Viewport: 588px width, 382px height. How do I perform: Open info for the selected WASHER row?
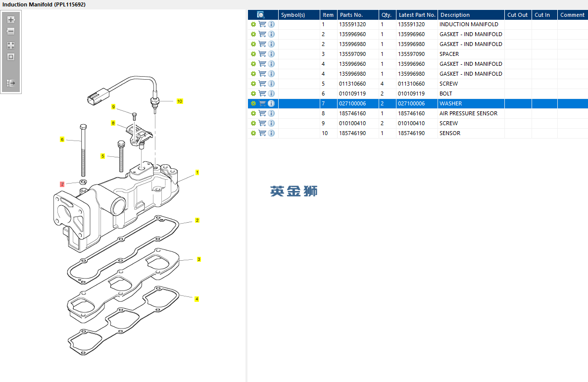point(271,103)
